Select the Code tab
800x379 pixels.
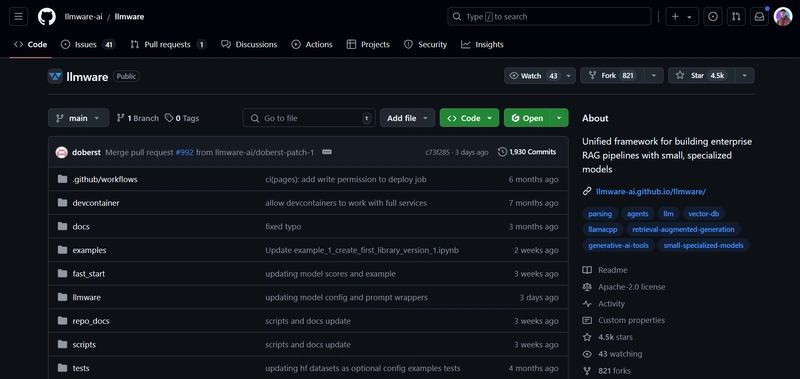31,44
